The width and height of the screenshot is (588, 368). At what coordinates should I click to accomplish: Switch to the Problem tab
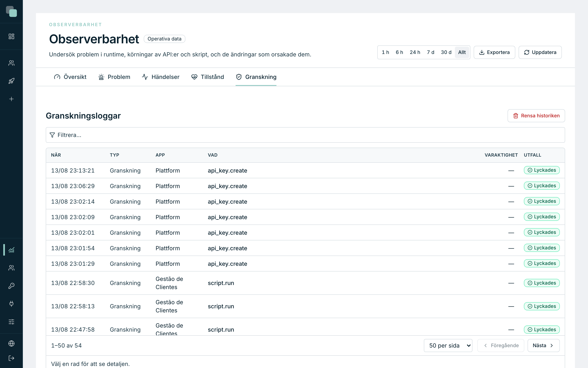coord(114,77)
